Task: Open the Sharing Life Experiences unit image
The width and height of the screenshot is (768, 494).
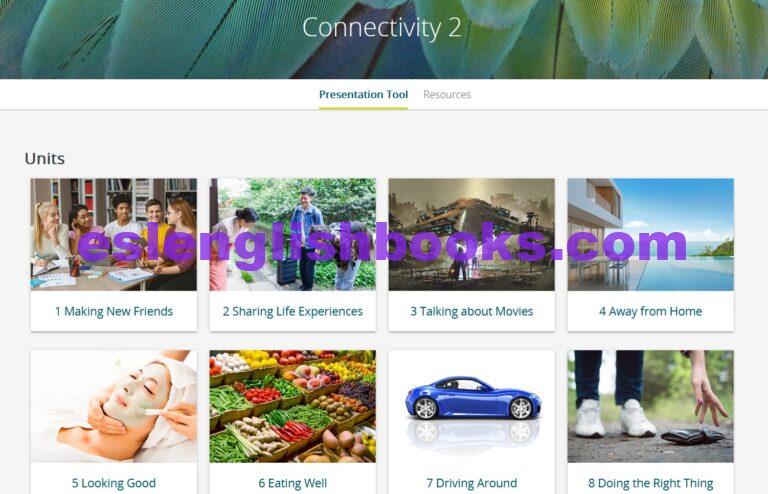Action: pyautogui.click(x=292, y=235)
